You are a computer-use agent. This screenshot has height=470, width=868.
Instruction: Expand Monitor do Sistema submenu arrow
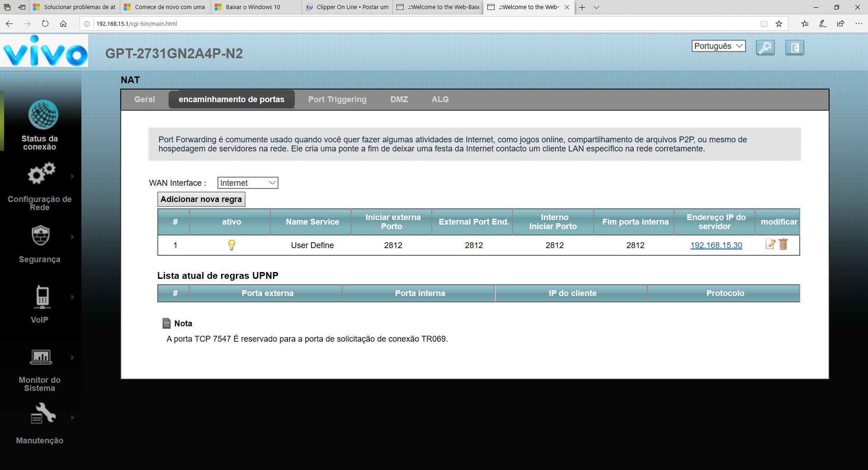pyautogui.click(x=72, y=357)
